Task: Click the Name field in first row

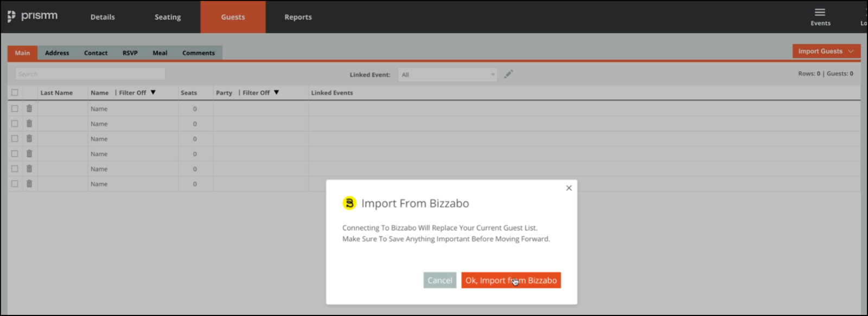Action: [133, 108]
